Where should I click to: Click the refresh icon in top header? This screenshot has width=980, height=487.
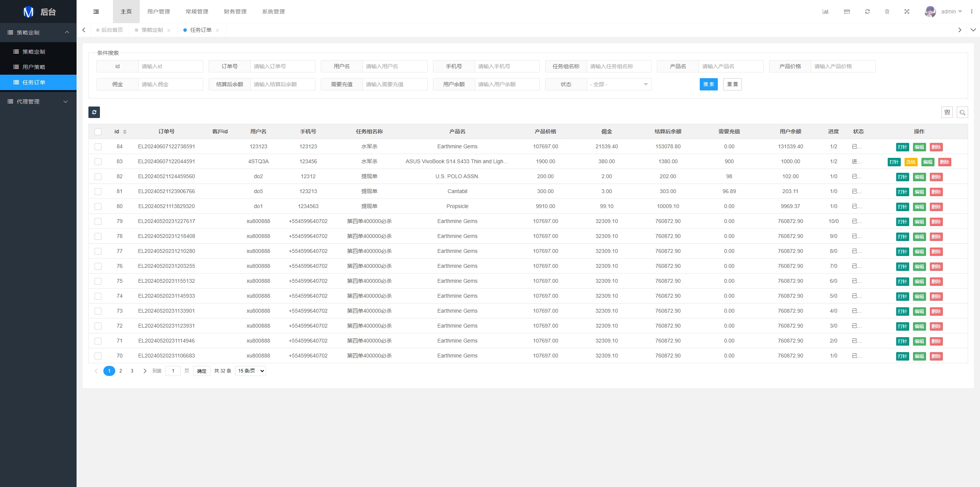click(867, 11)
